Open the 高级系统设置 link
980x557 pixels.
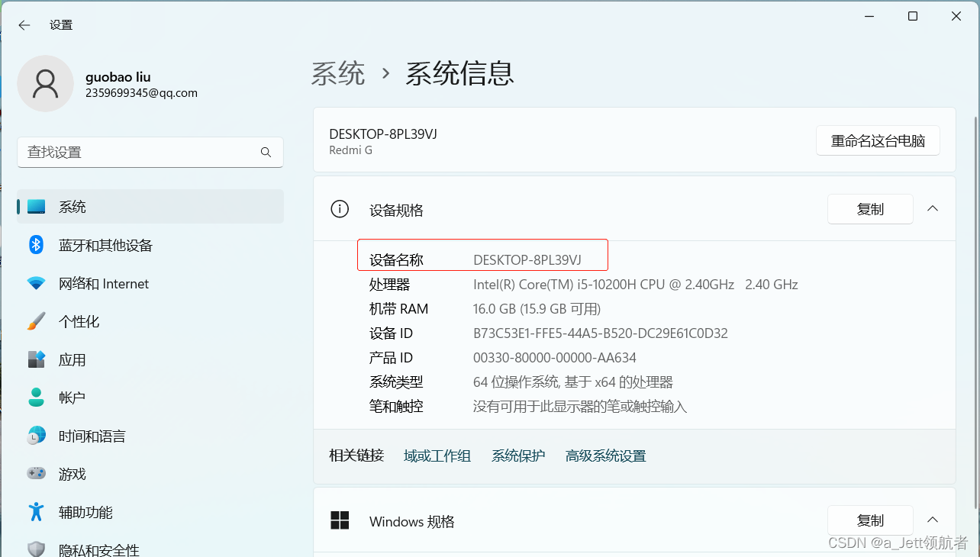605,456
